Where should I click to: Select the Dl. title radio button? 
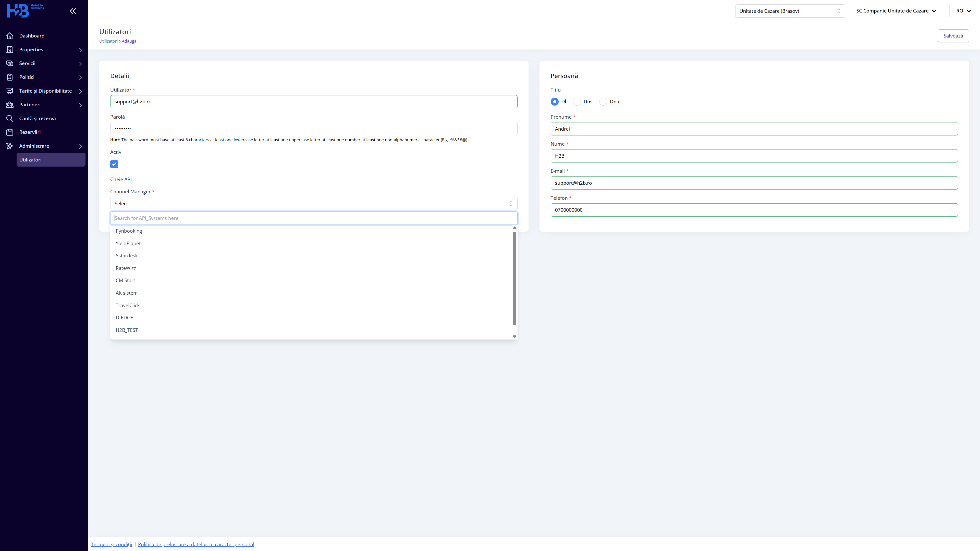[555, 102]
